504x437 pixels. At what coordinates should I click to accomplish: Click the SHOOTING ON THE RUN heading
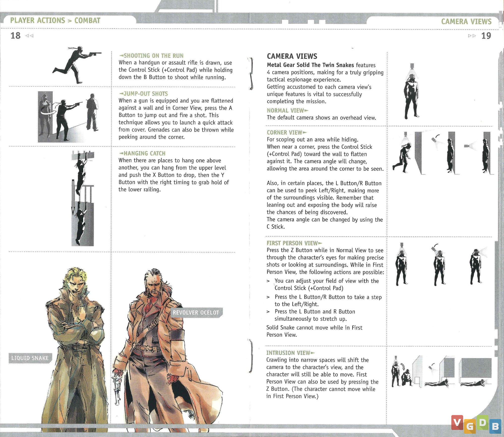151,56
